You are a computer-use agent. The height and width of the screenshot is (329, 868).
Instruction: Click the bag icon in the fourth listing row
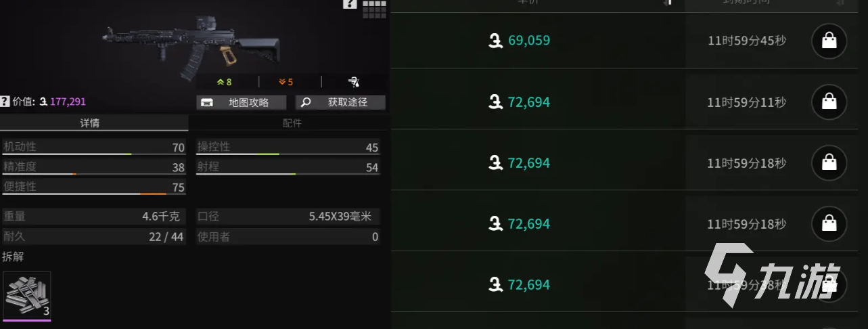click(829, 224)
